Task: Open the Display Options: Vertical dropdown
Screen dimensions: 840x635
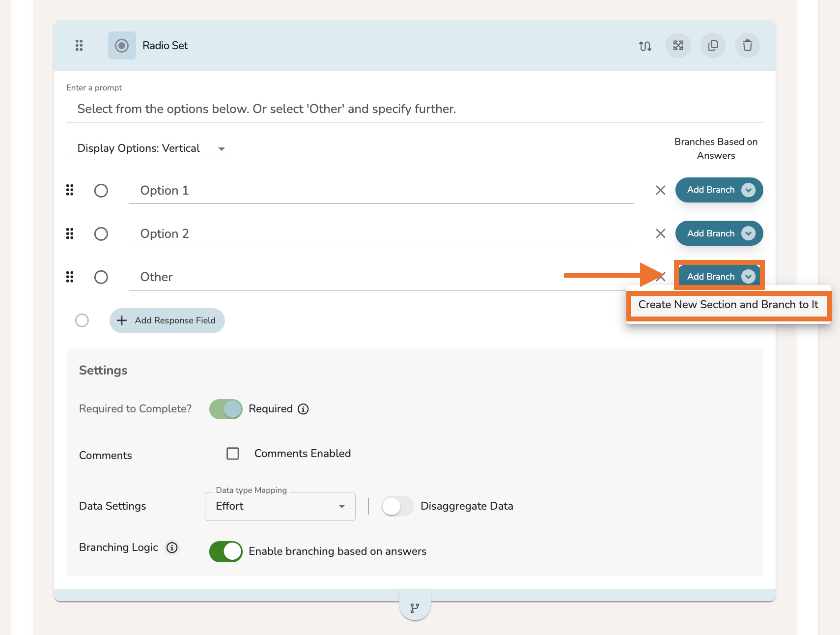Action: 147,148
